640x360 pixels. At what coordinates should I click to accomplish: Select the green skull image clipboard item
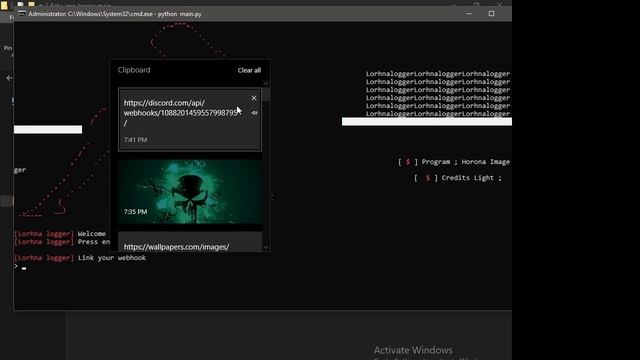click(x=190, y=191)
